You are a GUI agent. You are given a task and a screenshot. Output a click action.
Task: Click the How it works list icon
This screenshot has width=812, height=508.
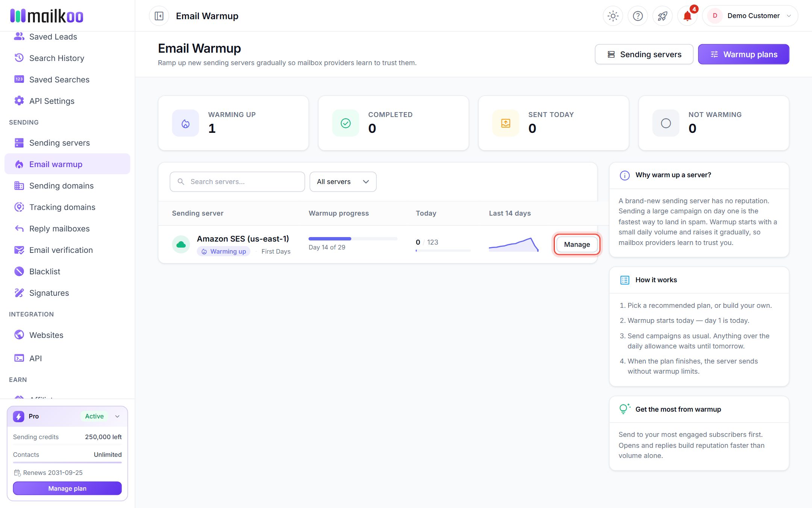coord(624,280)
